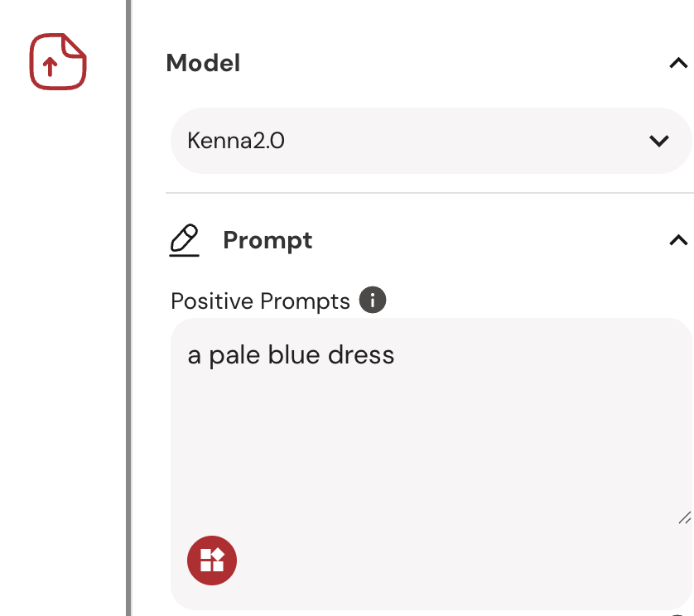
Task: Click the Kenna2.0 text in the selector
Action: point(236,141)
